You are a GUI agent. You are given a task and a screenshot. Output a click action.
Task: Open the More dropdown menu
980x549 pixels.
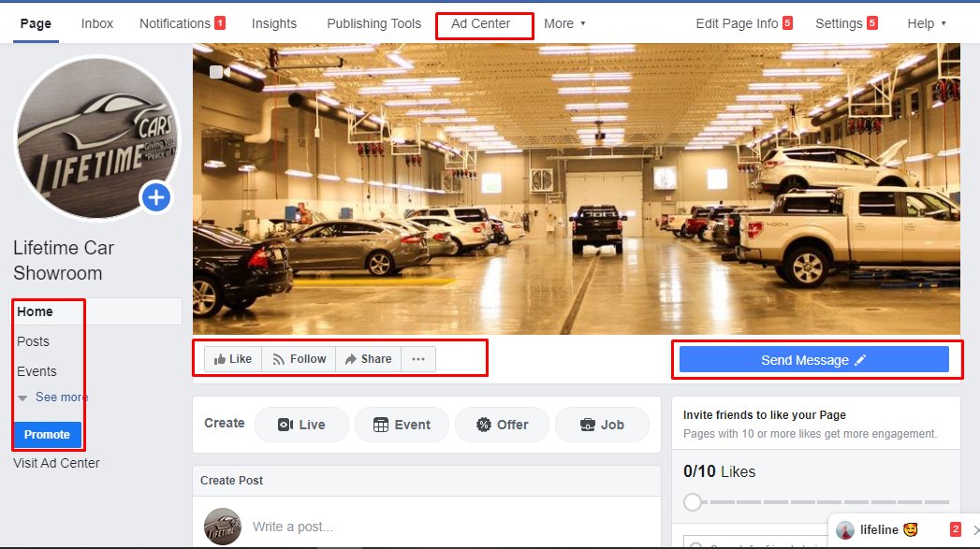pos(564,23)
